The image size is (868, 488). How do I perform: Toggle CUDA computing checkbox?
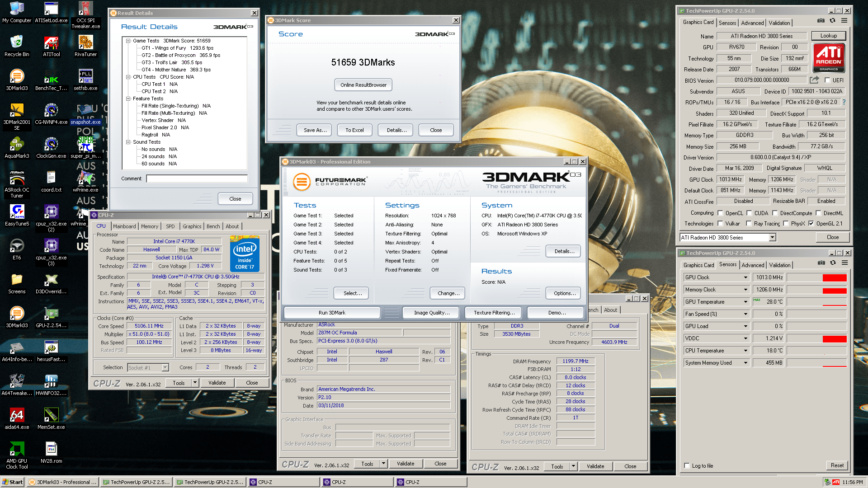coord(749,213)
